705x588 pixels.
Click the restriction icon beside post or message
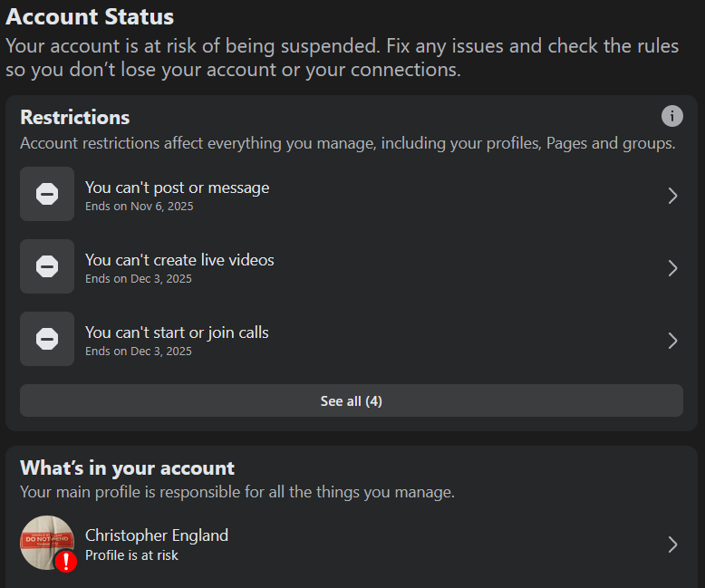(47, 194)
